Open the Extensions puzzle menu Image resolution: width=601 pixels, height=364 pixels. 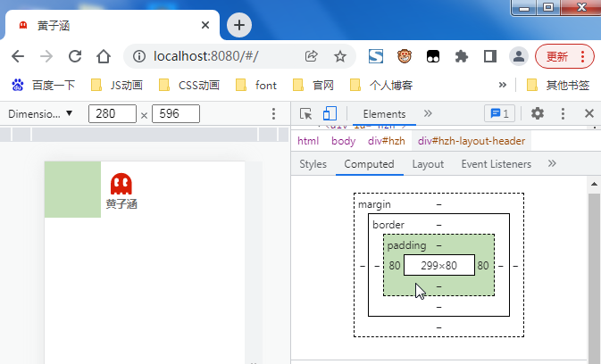pyautogui.click(x=462, y=56)
